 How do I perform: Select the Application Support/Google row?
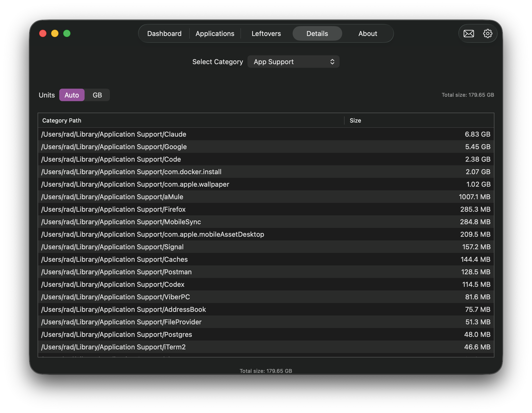[x=266, y=147]
